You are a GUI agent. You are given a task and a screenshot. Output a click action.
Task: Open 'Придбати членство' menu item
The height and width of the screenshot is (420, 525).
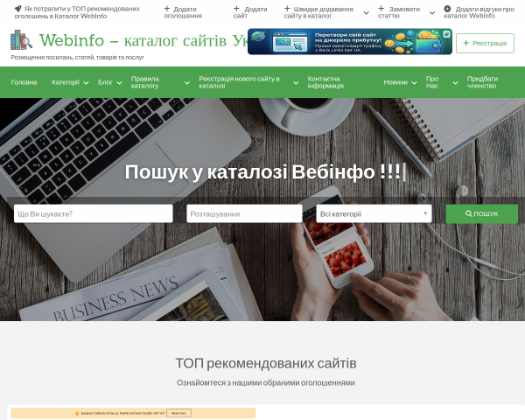[x=482, y=82]
